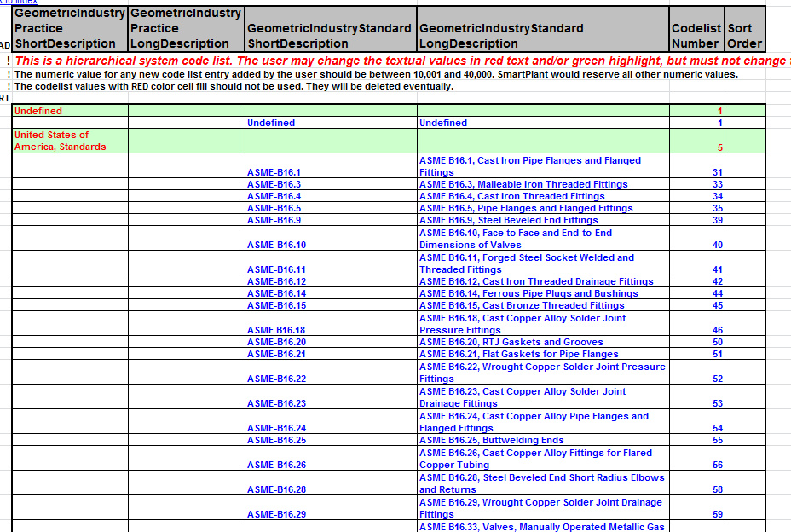Select 'ASME B16.5, Pipe Flanges and Flanged Fittings'
791x532 pixels.
coord(543,208)
